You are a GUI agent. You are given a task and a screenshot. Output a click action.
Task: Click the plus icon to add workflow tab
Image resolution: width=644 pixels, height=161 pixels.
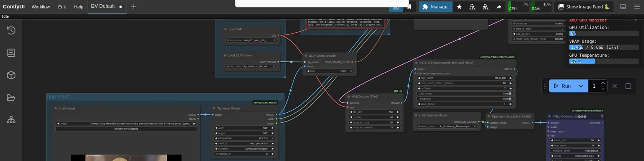click(x=134, y=7)
